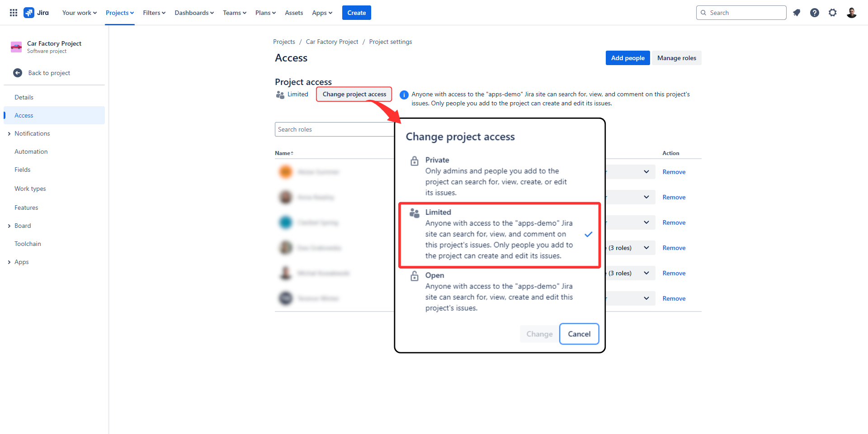Screen dimensions: 868x434
Task: Click the Change button in dialog
Action: tap(539, 334)
